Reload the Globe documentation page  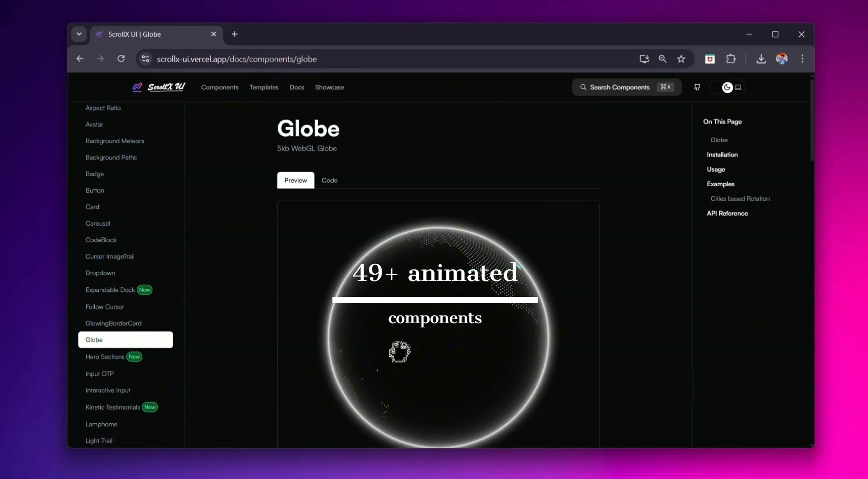click(x=121, y=59)
